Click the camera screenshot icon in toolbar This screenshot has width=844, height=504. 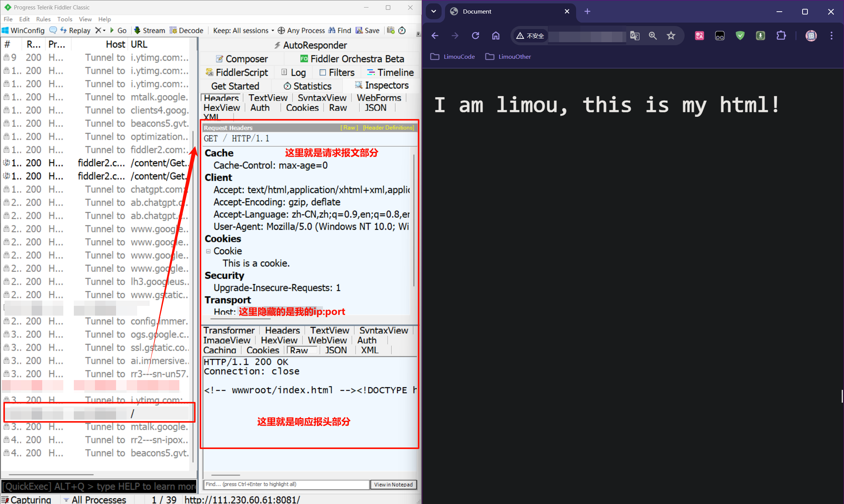pos(391,30)
